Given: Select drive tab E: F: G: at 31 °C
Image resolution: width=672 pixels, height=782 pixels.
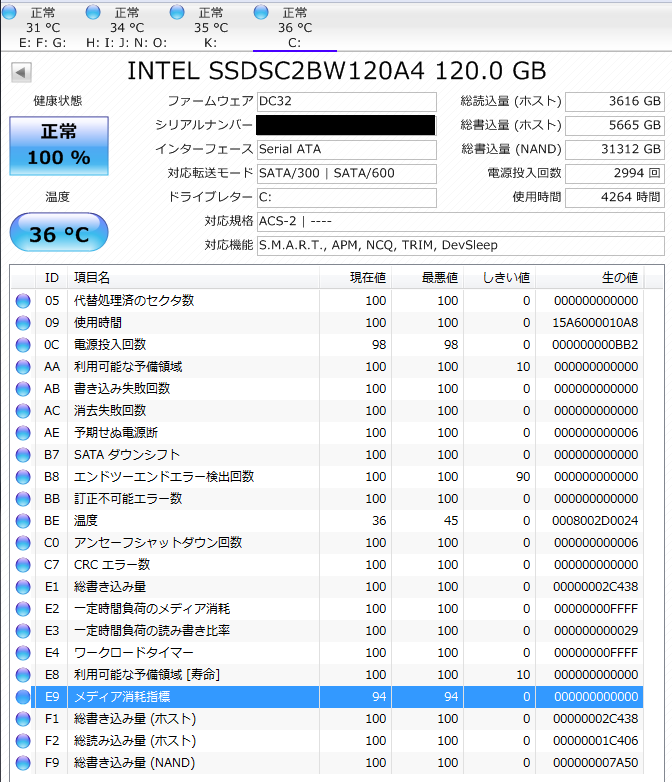Looking at the screenshot, I should (x=42, y=26).
